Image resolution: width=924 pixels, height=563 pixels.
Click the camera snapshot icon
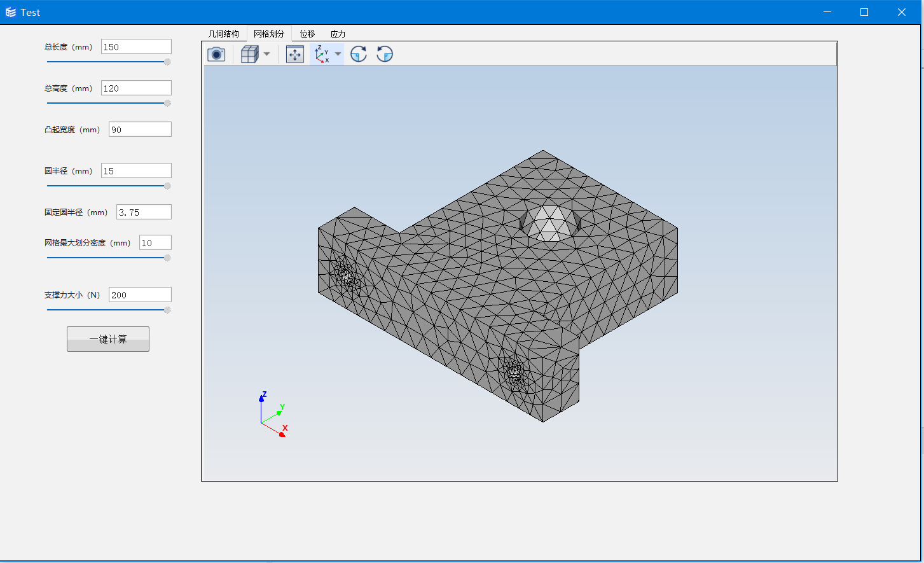click(x=216, y=54)
